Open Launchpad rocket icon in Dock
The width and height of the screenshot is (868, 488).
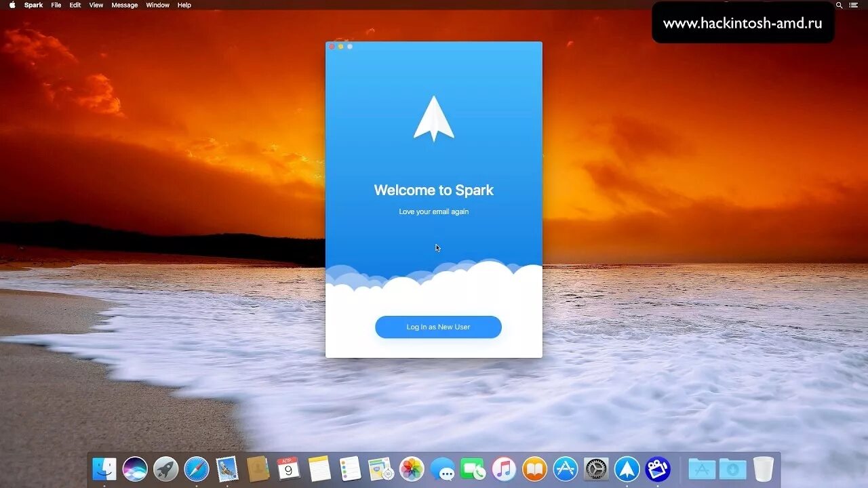click(166, 469)
